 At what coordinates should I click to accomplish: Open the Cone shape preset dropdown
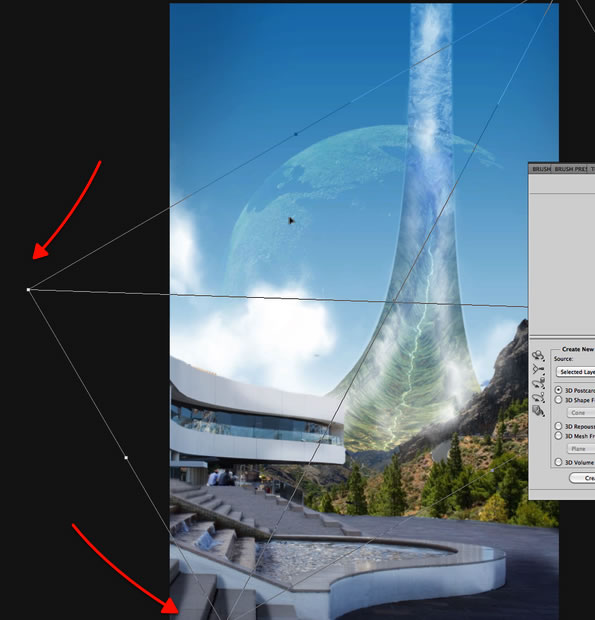(x=581, y=413)
